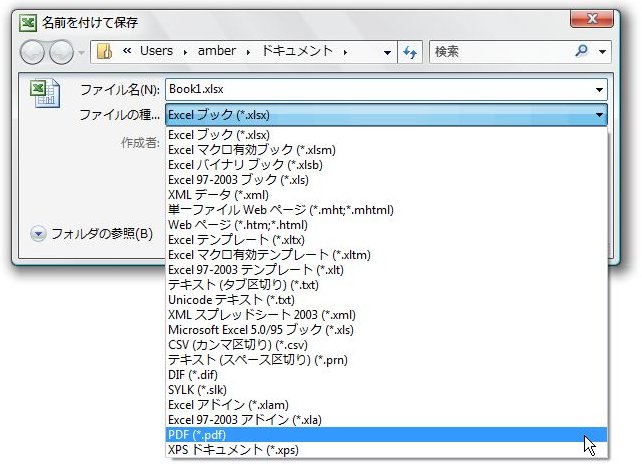Screen dimensions: 642x466
Task: Click the Excel icon in title bar
Action: tap(28, 23)
